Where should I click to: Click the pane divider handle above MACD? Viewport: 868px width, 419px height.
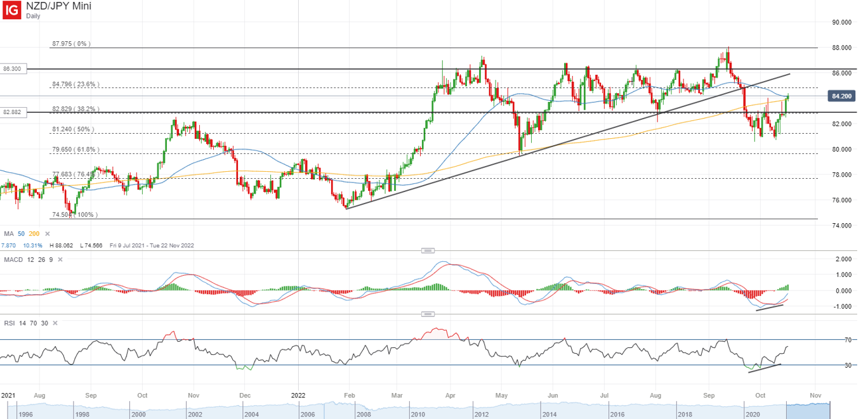[x=428, y=250]
